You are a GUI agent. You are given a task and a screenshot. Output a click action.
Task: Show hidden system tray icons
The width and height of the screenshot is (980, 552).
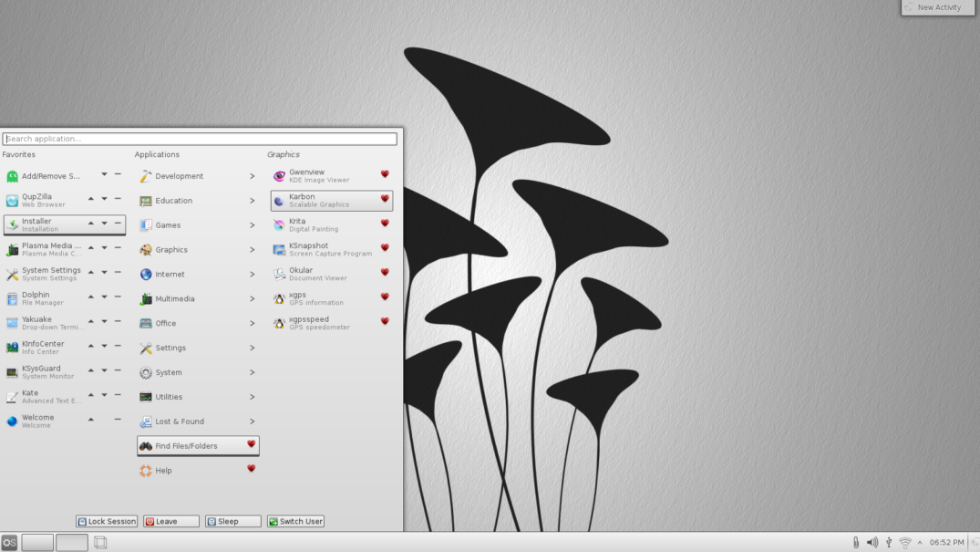coord(919,543)
